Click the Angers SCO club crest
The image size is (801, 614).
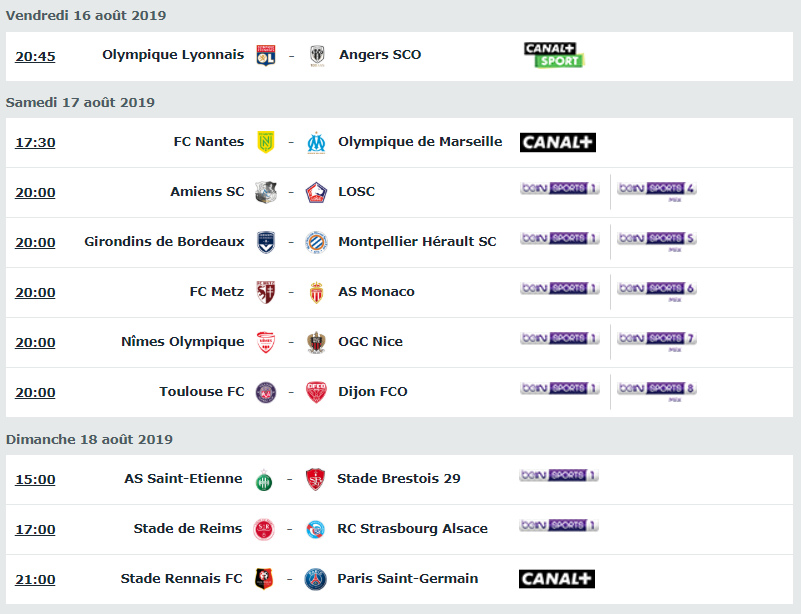[x=317, y=56]
